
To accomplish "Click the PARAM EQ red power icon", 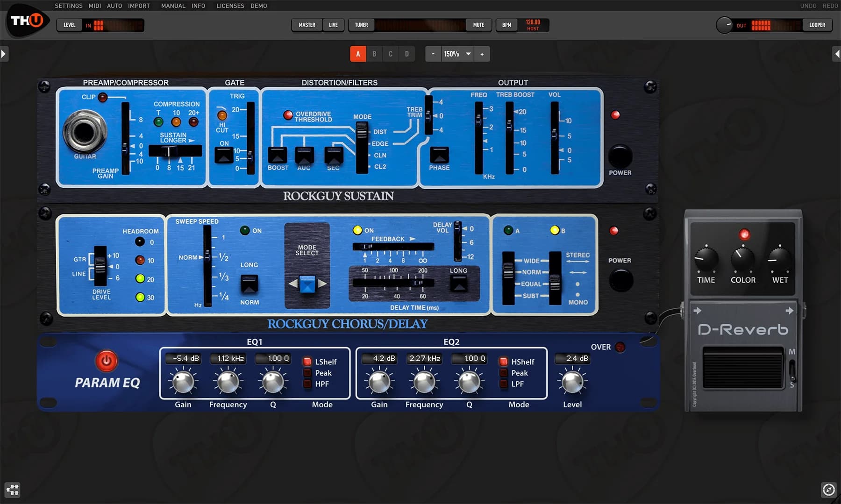I will [x=107, y=361].
